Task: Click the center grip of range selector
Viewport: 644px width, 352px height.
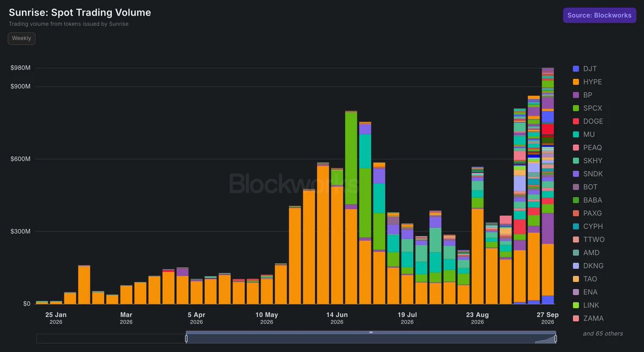Action: point(371,332)
